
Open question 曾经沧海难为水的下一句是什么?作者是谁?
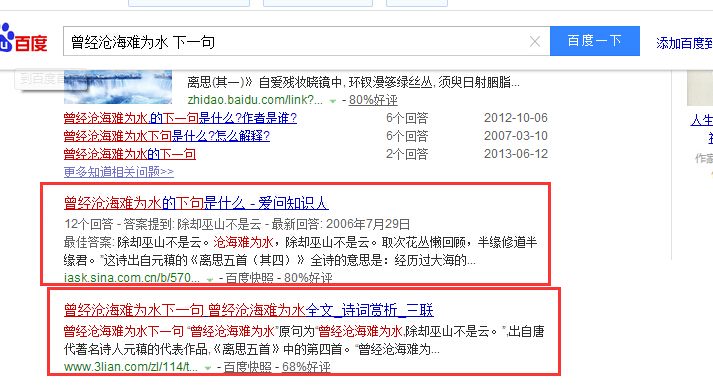(x=180, y=118)
